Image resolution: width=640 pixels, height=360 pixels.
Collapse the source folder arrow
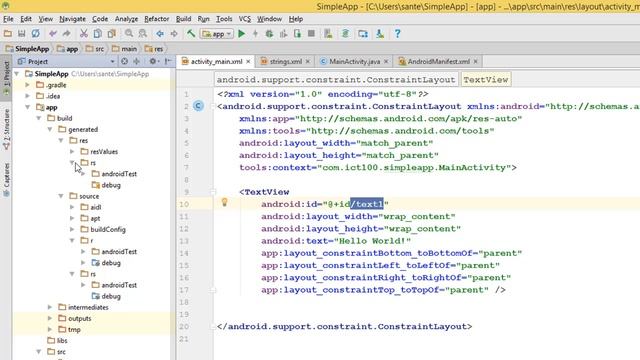pyautogui.click(x=61, y=196)
